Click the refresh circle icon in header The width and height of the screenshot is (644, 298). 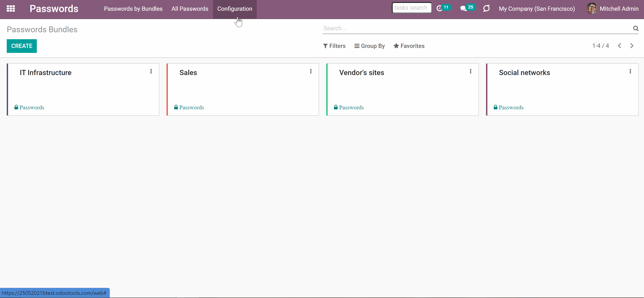[x=486, y=9]
